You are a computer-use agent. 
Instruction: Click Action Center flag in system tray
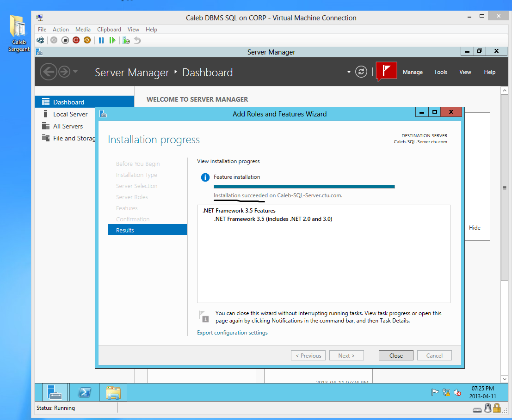point(435,392)
